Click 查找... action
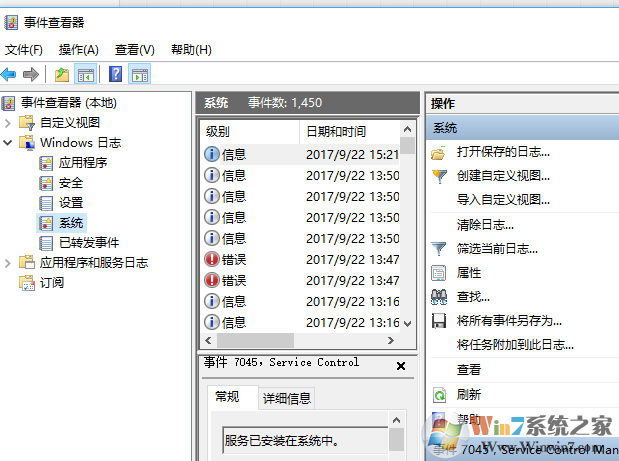The width and height of the screenshot is (619, 461). coord(473,297)
